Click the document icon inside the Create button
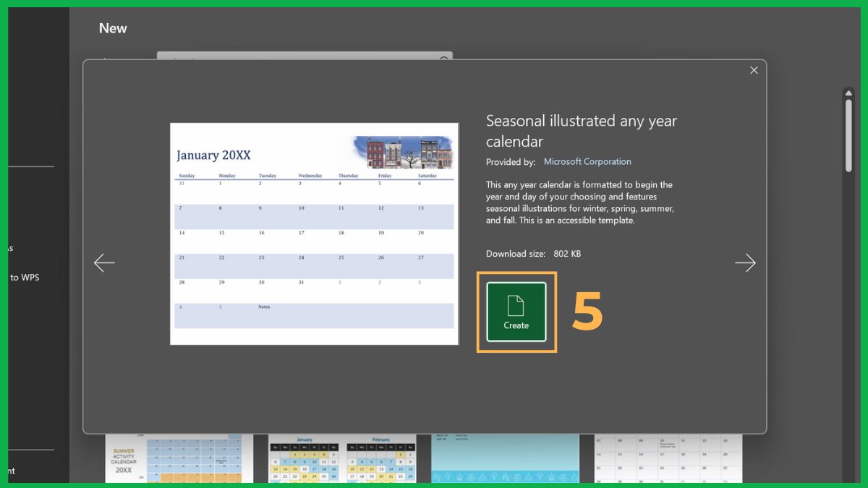 (516, 304)
